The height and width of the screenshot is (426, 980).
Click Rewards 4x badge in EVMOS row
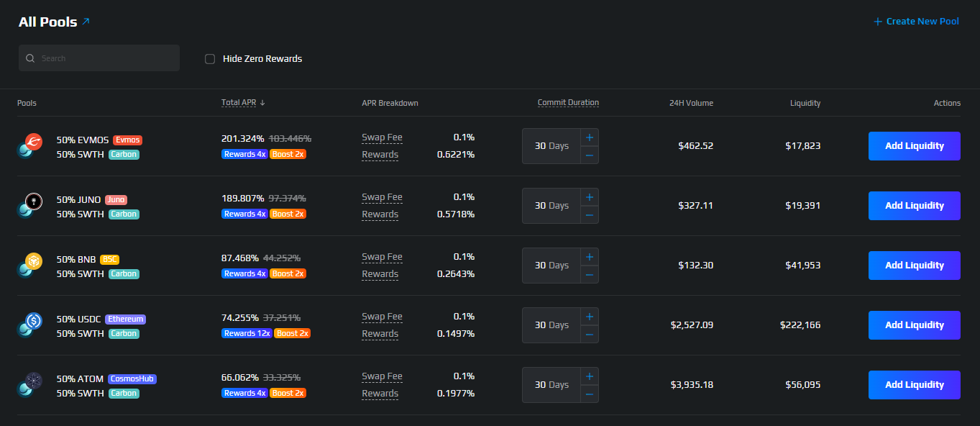coord(244,154)
